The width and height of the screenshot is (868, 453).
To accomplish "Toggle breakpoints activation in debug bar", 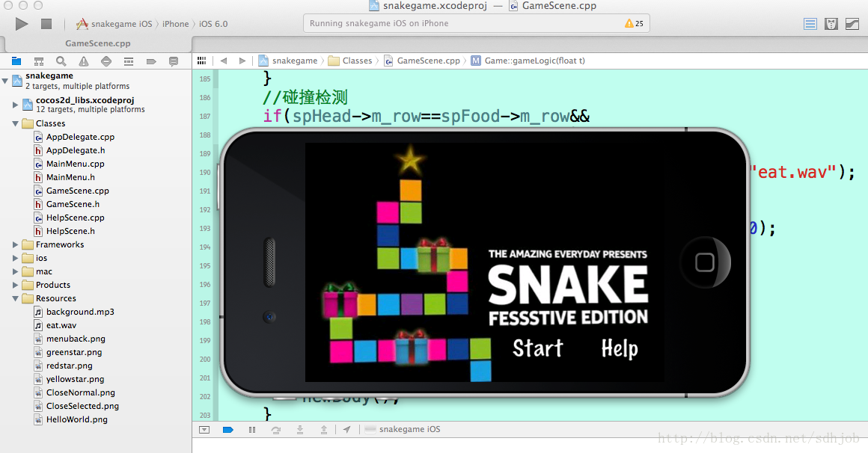I will click(x=227, y=430).
